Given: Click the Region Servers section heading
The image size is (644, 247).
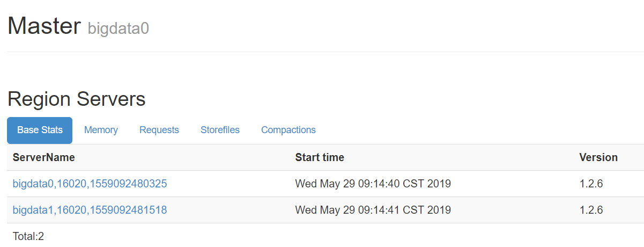Looking at the screenshot, I should (77, 99).
